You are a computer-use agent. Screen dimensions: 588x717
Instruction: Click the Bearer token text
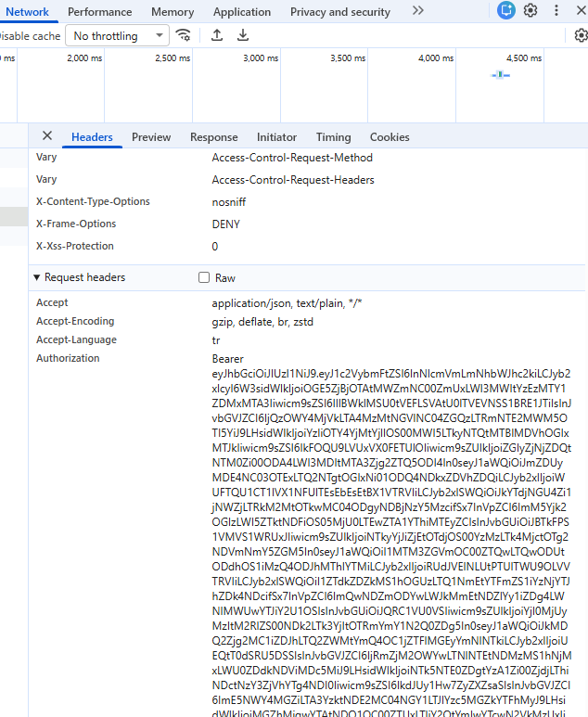[228, 359]
